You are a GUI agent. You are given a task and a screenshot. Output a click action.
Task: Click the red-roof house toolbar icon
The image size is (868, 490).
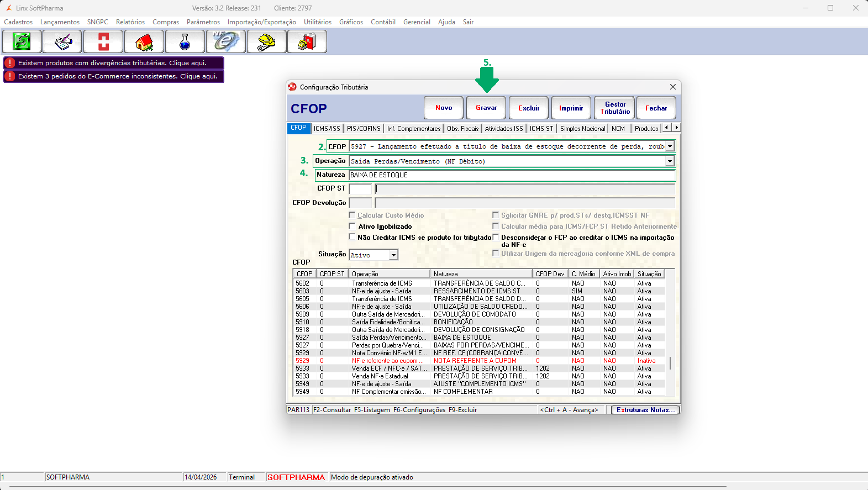(144, 41)
